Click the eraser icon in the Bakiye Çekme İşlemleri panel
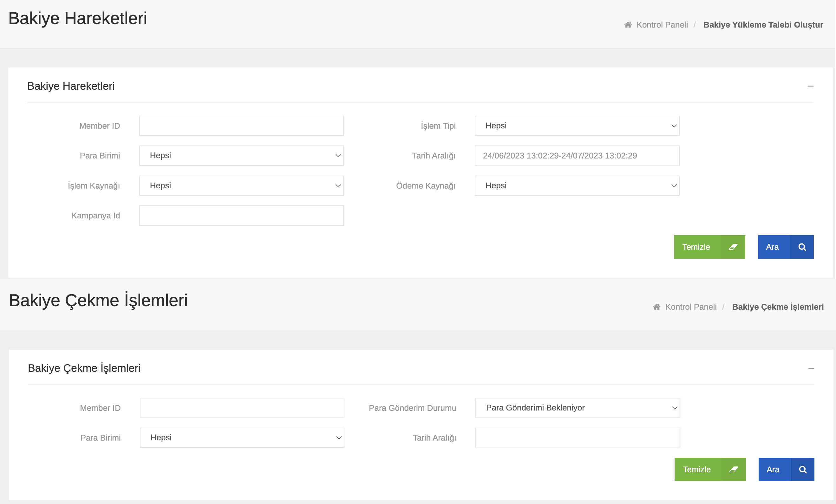 [x=734, y=469]
